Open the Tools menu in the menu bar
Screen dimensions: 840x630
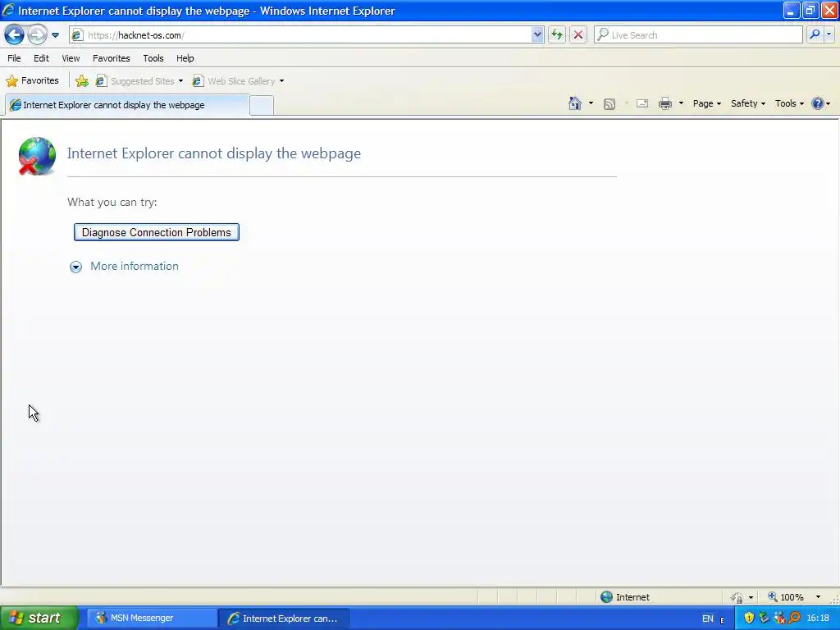click(x=153, y=58)
